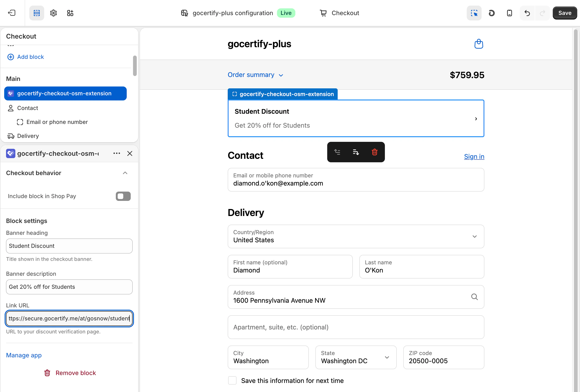Undo the last change
The height and width of the screenshot is (392, 580).
coord(527,13)
